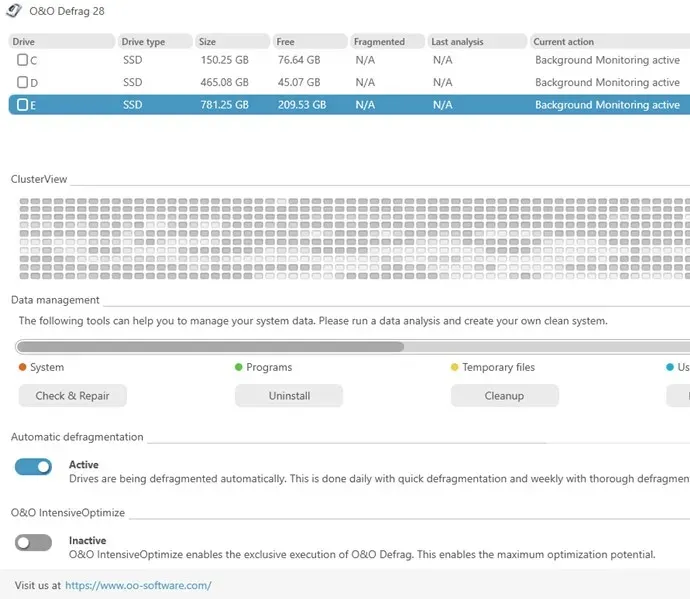Click the Check & Repair button
Image resolution: width=690 pixels, height=599 pixels.
coord(73,396)
